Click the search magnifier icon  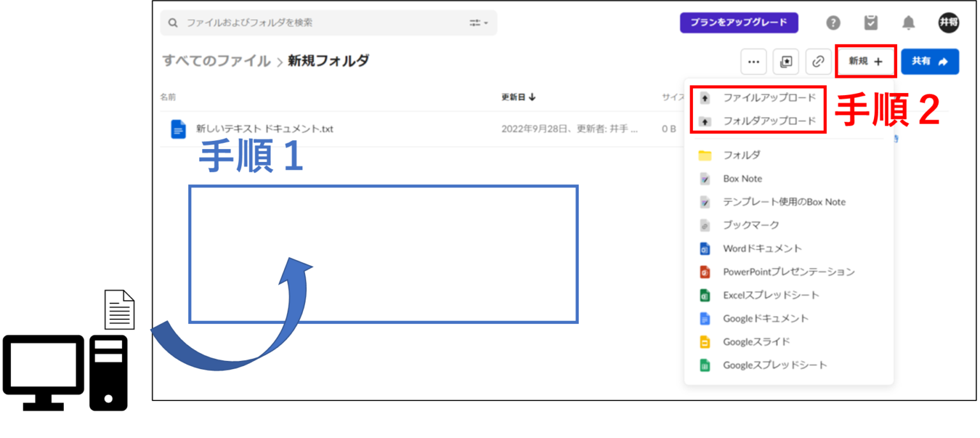pos(172,22)
